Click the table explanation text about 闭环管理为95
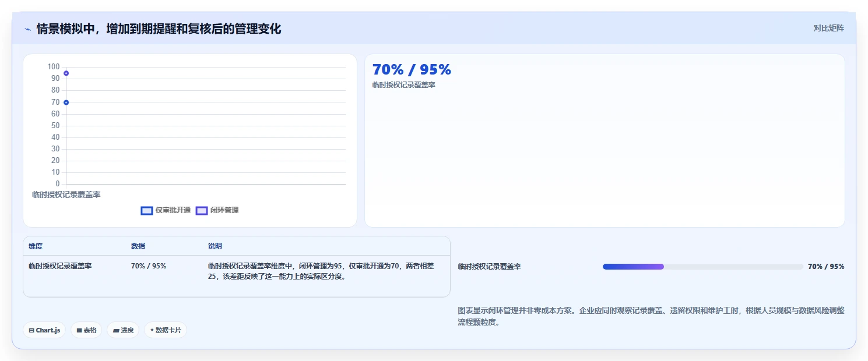868x361 pixels. click(321, 271)
